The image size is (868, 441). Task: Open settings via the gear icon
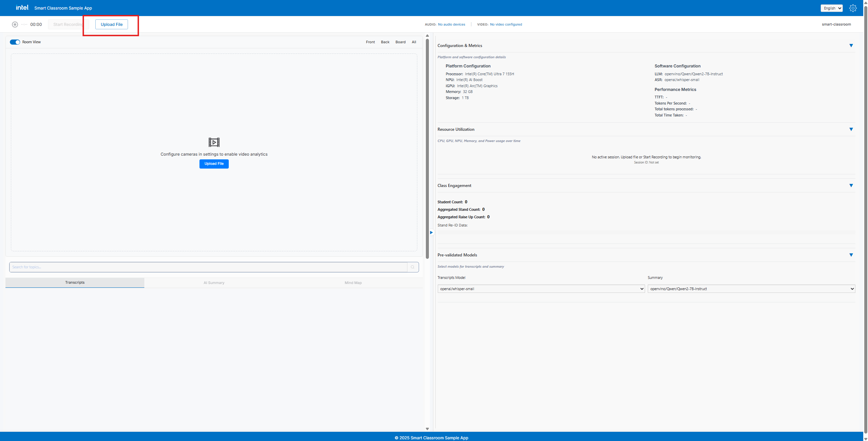point(853,8)
